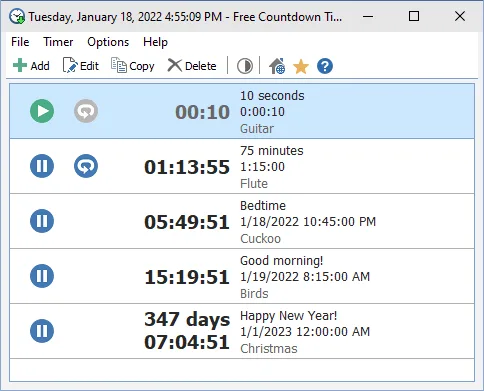This screenshot has width=484, height=391.
Task: Click the Add timer toolbar button
Action: 31,66
